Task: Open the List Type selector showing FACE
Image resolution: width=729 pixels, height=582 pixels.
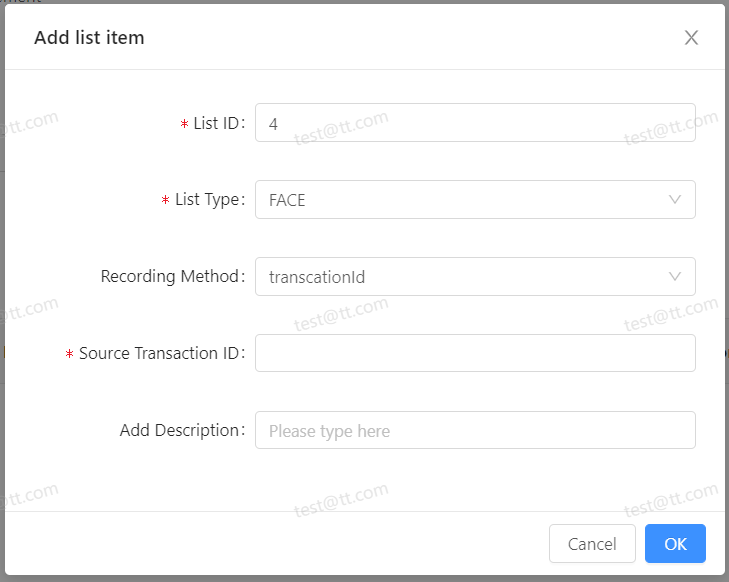Action: 460,200
